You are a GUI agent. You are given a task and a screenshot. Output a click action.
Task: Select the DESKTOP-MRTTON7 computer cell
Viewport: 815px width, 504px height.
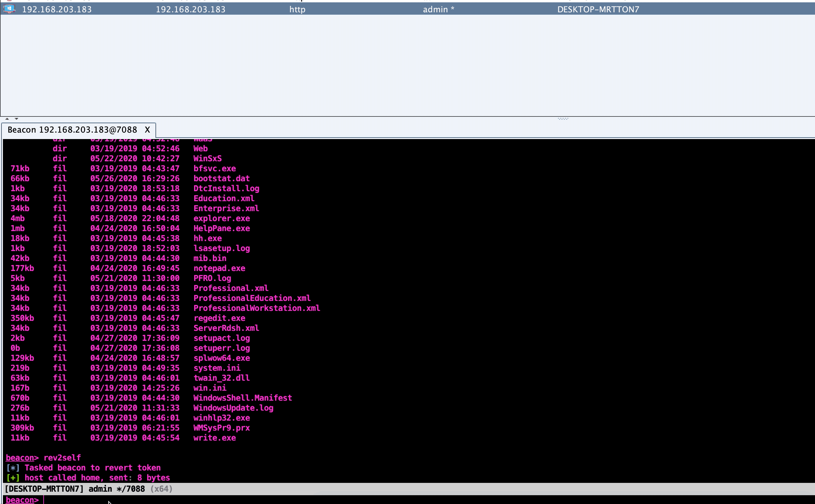[x=598, y=9]
